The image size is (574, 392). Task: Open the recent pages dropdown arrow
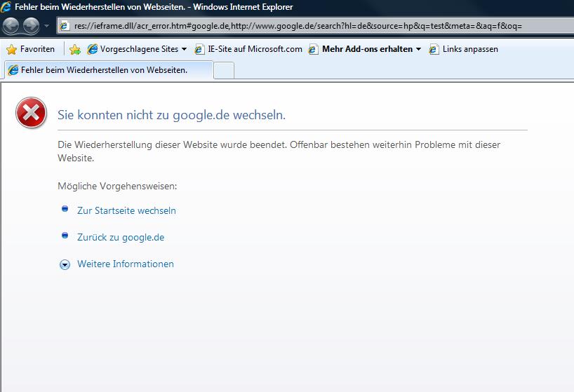pyautogui.click(x=46, y=26)
